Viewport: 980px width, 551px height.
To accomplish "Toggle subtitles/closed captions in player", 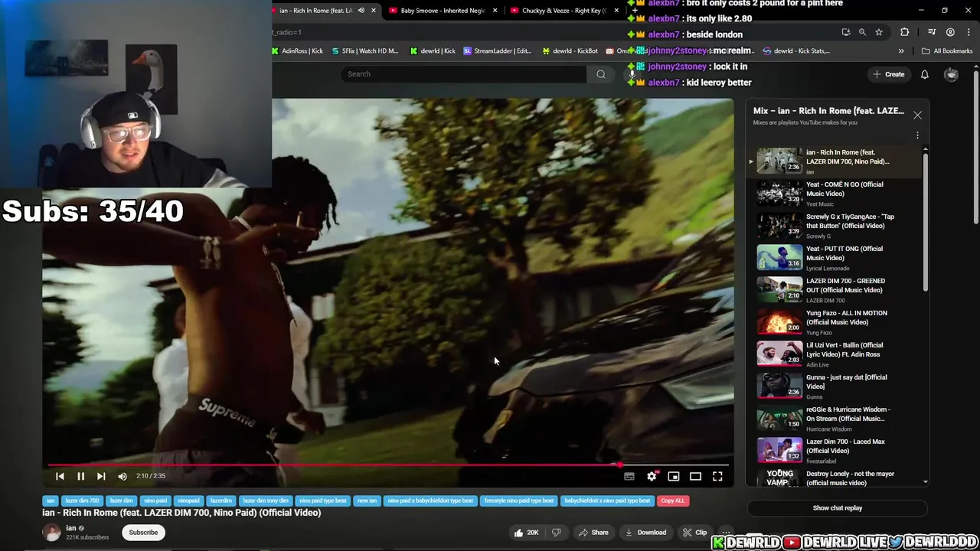I will [x=629, y=476].
